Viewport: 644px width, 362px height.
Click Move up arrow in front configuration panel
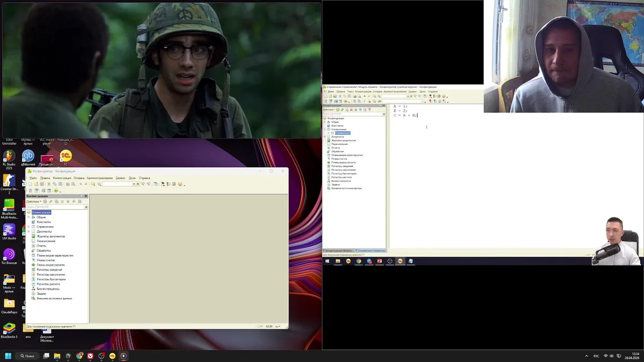pos(68,201)
